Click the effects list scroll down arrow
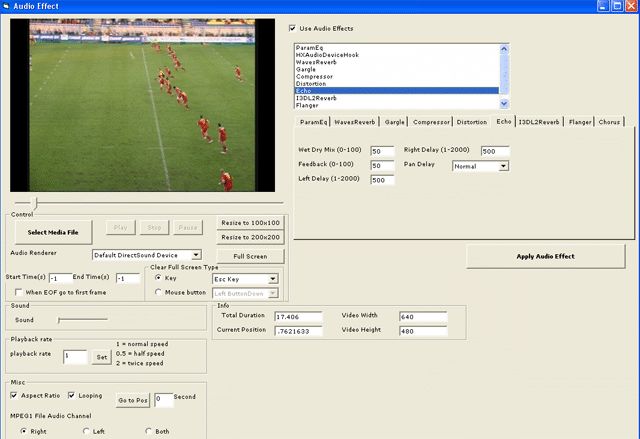This screenshot has width=640, height=439. pyautogui.click(x=504, y=104)
